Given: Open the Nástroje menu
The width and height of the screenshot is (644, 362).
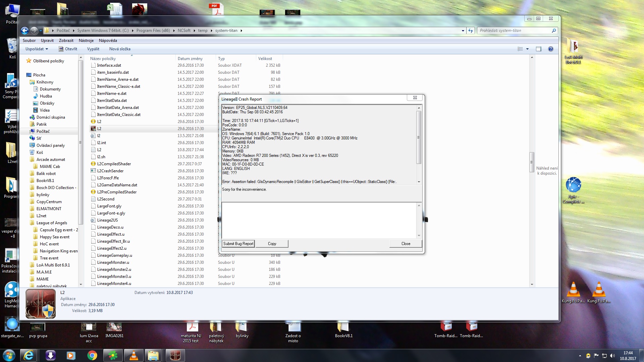Looking at the screenshot, I should pyautogui.click(x=86, y=41).
